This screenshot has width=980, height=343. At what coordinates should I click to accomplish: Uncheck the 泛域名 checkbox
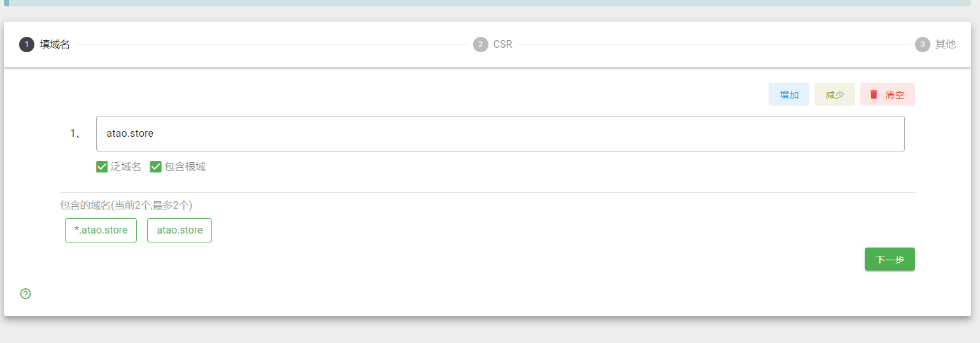[102, 167]
